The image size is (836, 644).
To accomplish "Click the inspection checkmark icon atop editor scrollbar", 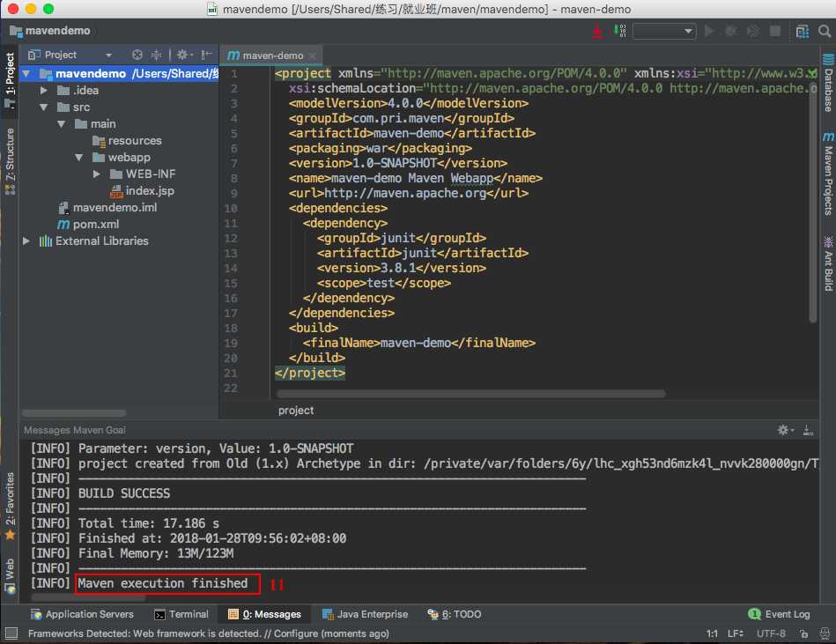I will [811, 73].
